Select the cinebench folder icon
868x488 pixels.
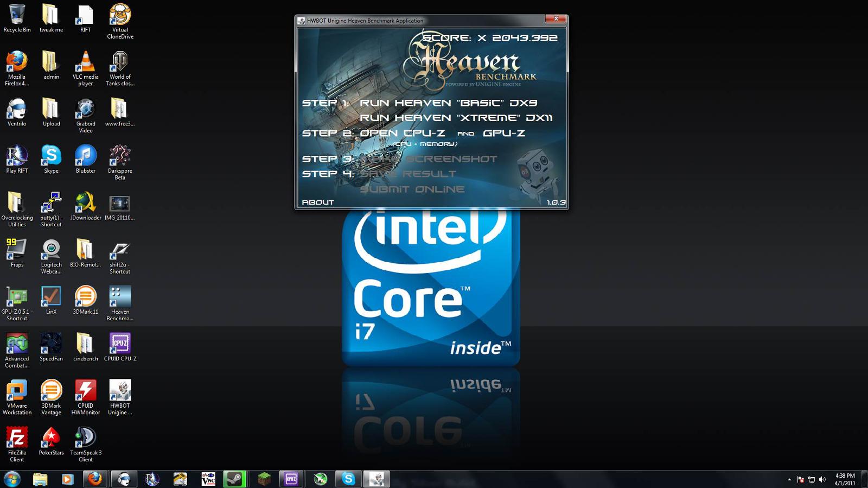(86, 347)
